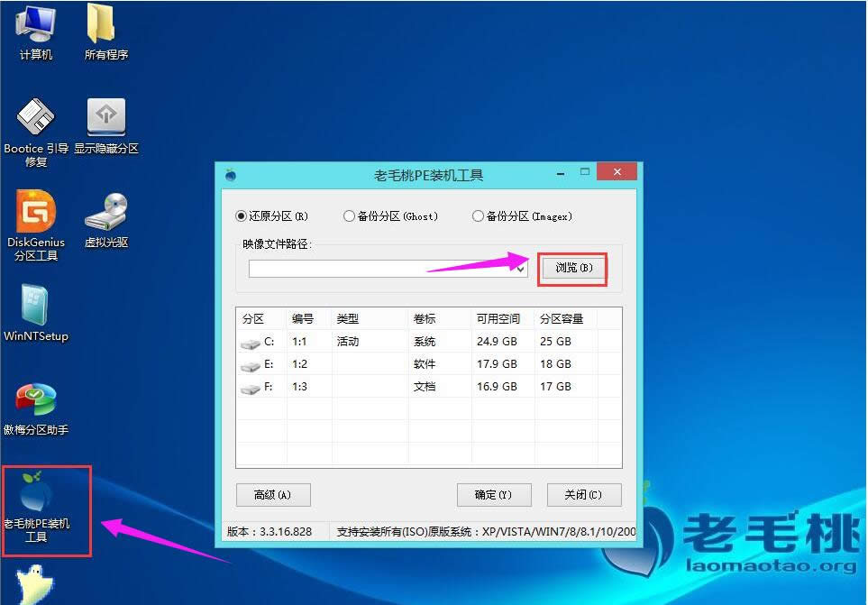Choose 备份分区 (Ghost) radio option
Viewport: 868px width, 605px height.
coord(349,216)
